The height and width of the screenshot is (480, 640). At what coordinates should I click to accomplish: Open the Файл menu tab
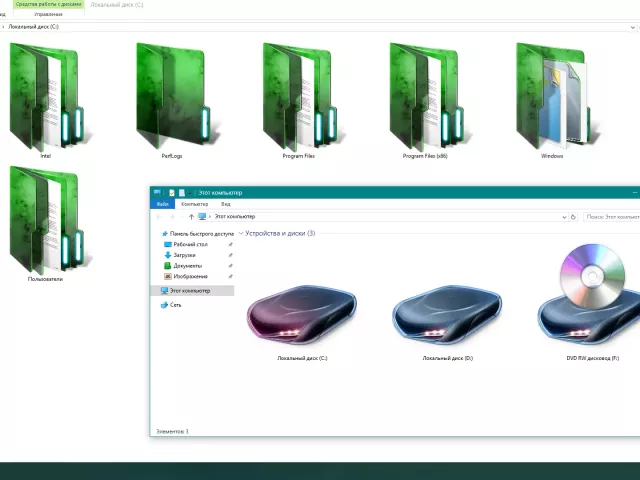(x=162, y=204)
